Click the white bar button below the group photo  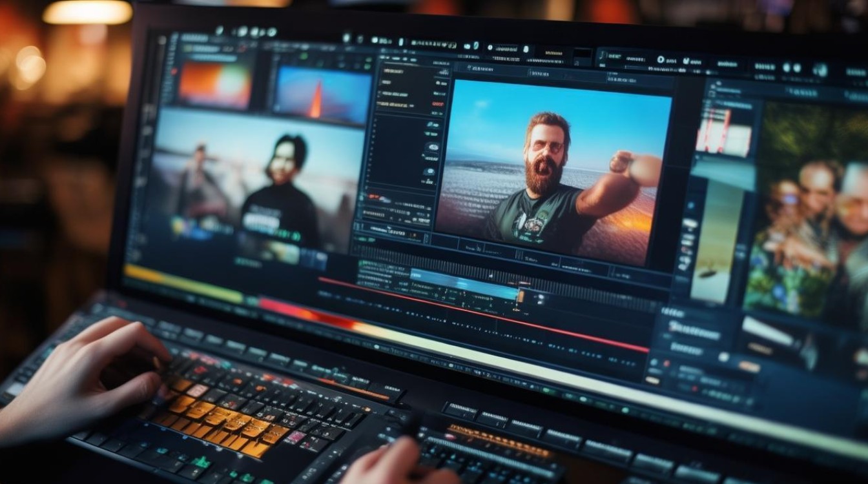(x=767, y=329)
